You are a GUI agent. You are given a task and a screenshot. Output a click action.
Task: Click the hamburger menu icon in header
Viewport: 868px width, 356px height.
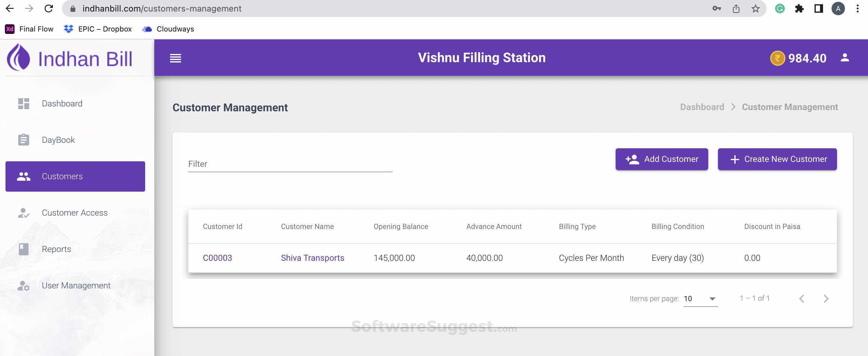(x=175, y=58)
